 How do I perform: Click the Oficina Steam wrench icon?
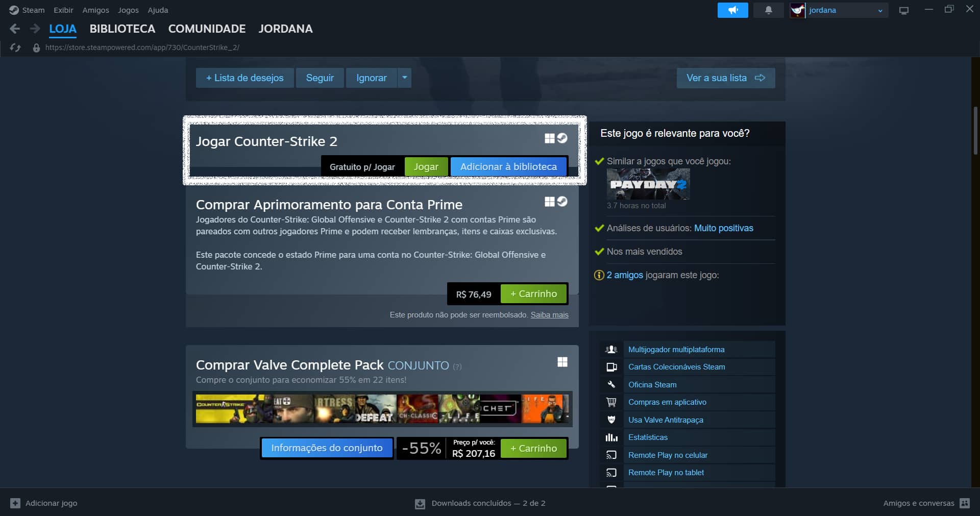tap(611, 384)
